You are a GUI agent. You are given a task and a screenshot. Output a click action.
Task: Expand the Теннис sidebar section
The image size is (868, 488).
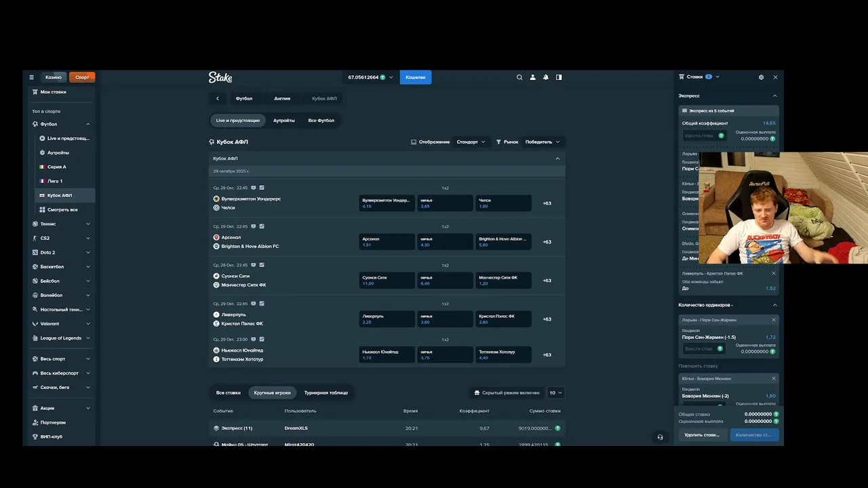[87, 224]
